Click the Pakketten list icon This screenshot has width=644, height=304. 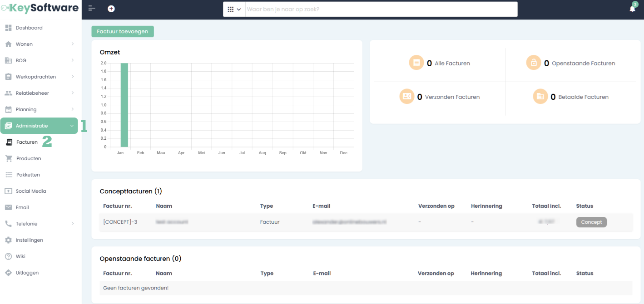(x=8, y=175)
